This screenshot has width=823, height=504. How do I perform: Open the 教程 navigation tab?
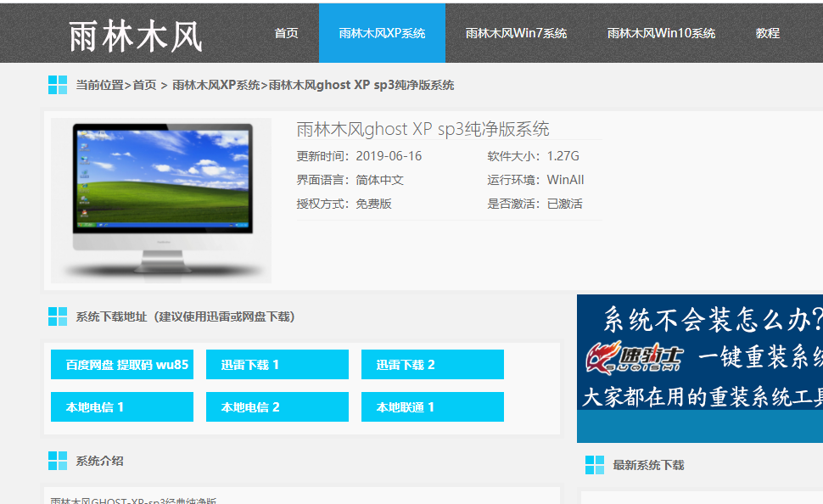click(767, 33)
